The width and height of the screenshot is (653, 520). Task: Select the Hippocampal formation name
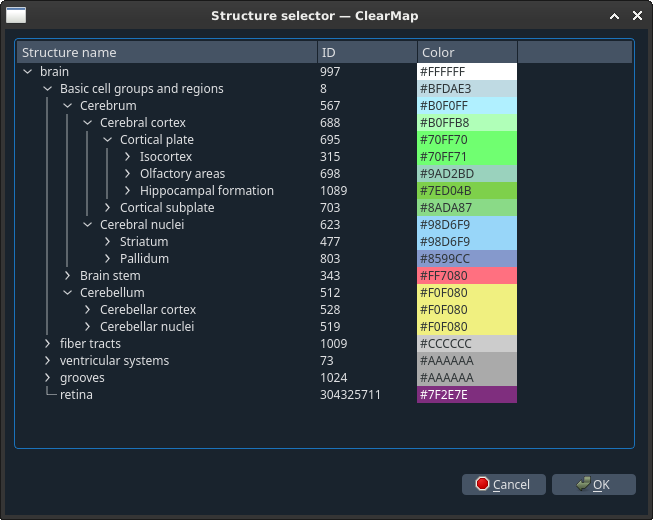coord(207,191)
